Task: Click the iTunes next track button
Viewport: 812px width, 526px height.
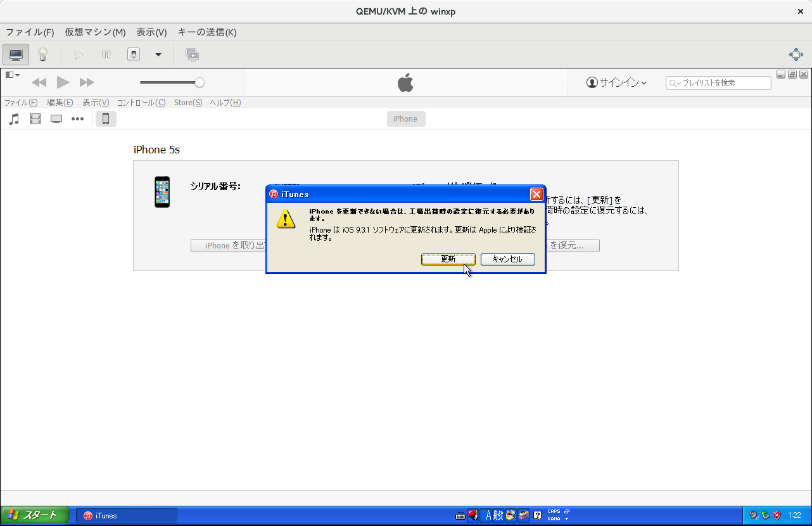Action: tap(87, 82)
